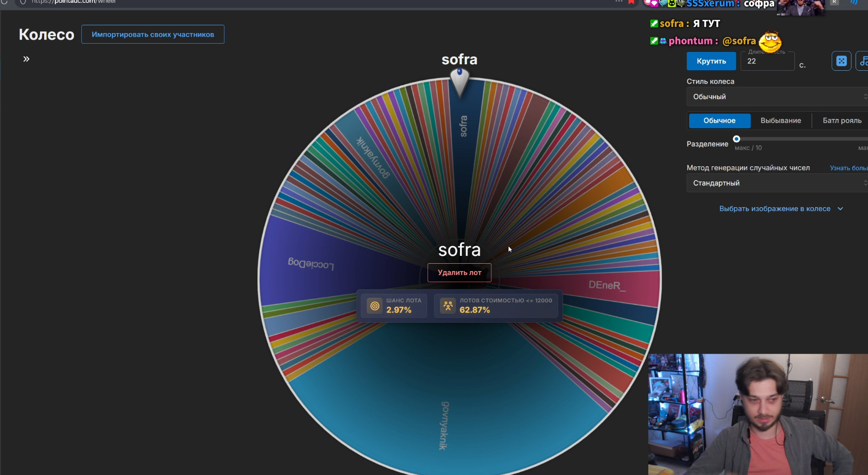The image size is (868, 475).
Task: Click the green badge beside sofra chat message
Action: (x=654, y=23)
